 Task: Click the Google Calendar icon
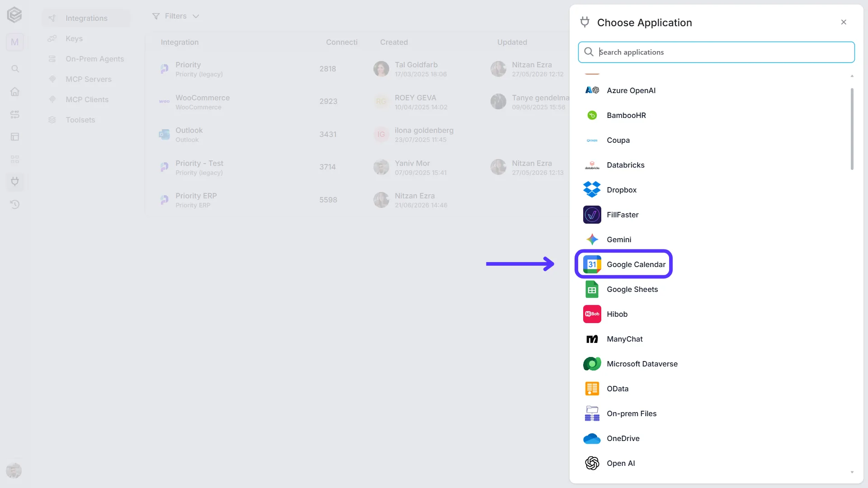(x=592, y=264)
